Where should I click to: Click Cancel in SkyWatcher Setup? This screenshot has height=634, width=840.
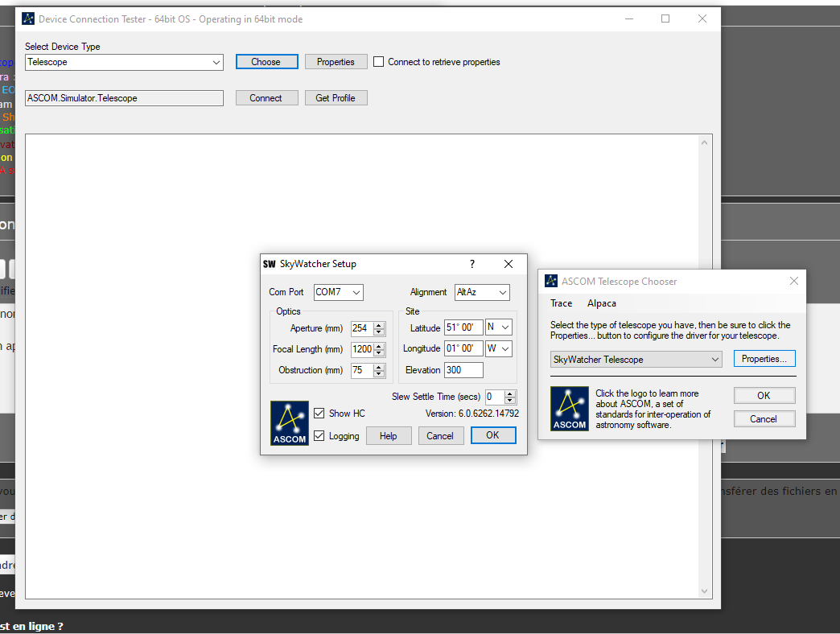pyautogui.click(x=440, y=436)
